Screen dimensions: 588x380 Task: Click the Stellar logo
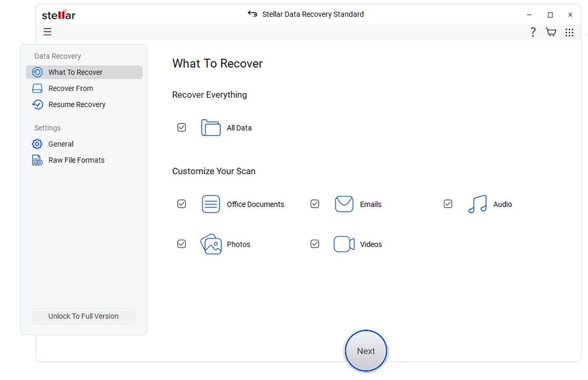pos(58,15)
